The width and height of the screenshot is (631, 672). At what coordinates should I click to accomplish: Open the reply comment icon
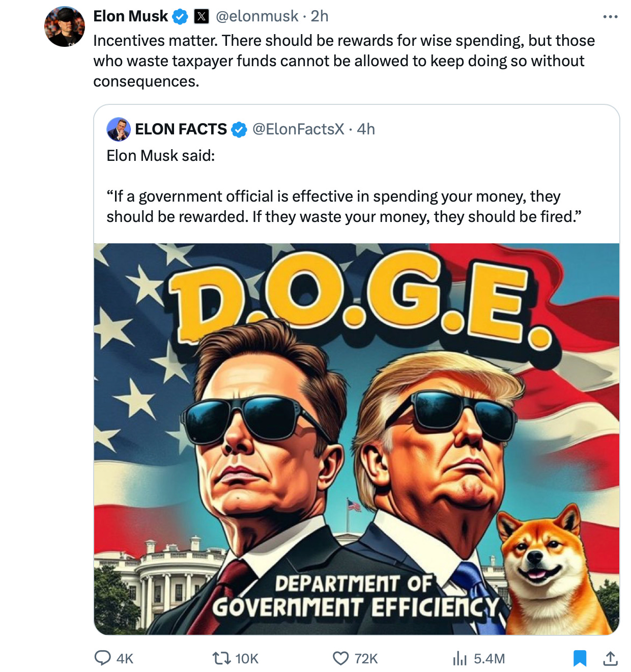click(x=103, y=658)
